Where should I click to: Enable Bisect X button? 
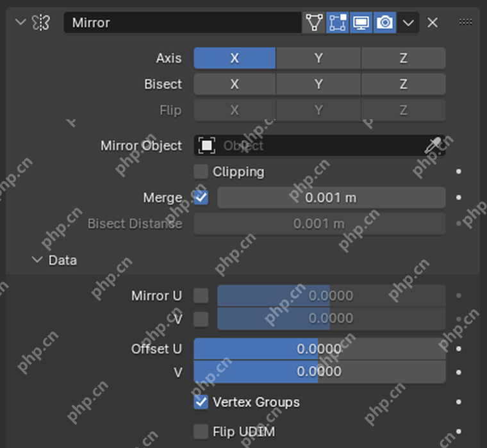pos(235,84)
